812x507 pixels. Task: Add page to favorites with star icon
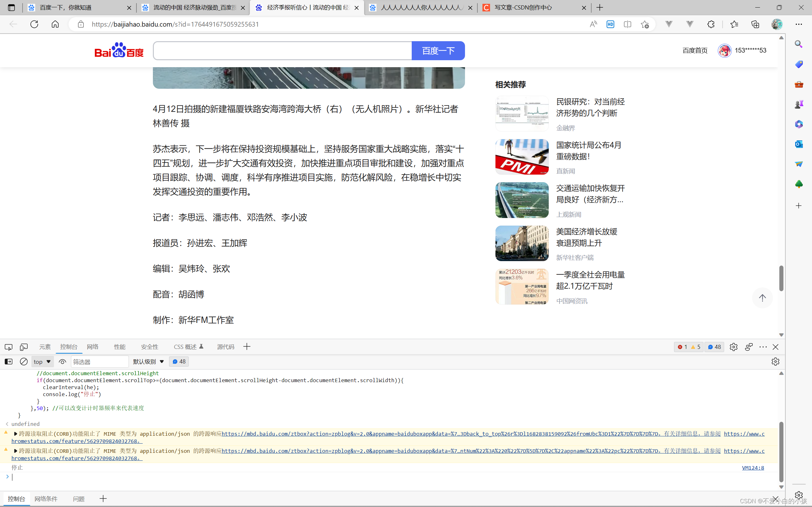[645, 24]
